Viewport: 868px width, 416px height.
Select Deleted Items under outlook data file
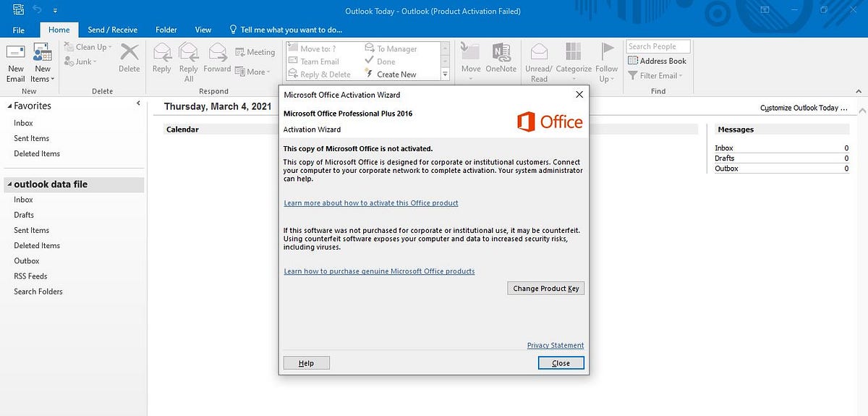pos(37,245)
